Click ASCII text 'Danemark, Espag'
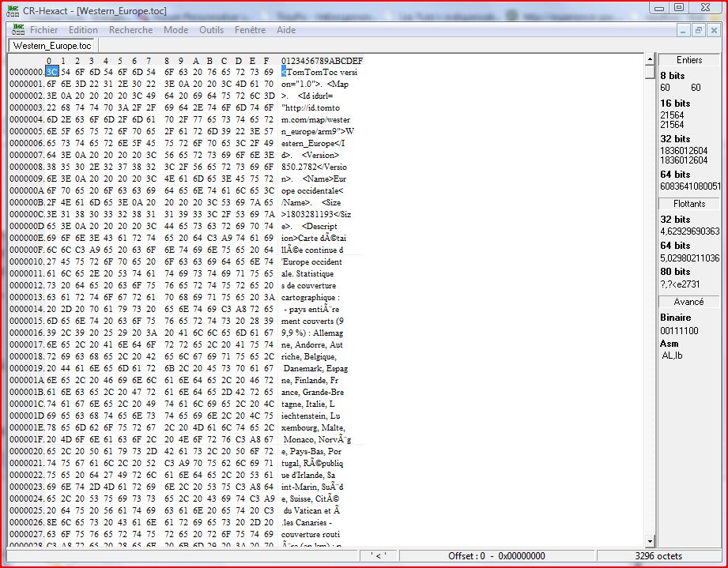Viewport: 728px width, 568px height. (315, 368)
